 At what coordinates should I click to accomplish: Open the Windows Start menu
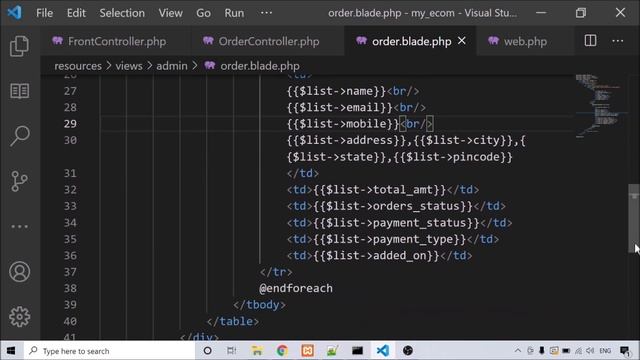pyautogui.click(x=11, y=351)
